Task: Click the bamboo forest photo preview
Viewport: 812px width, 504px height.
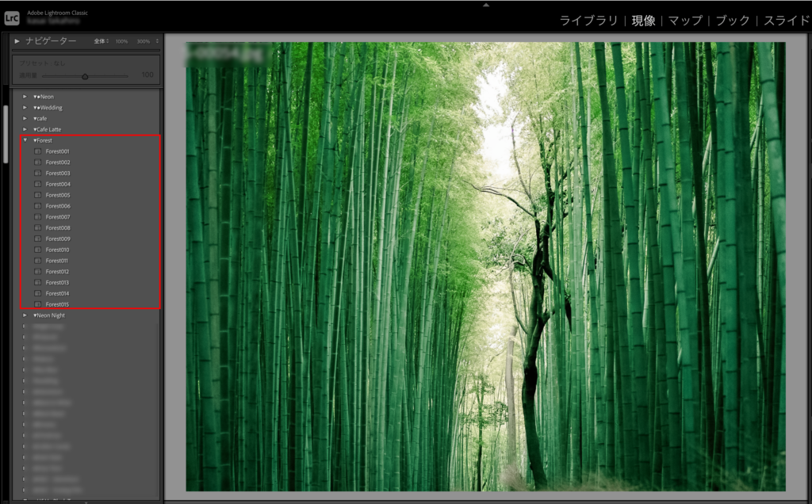Action: click(485, 266)
